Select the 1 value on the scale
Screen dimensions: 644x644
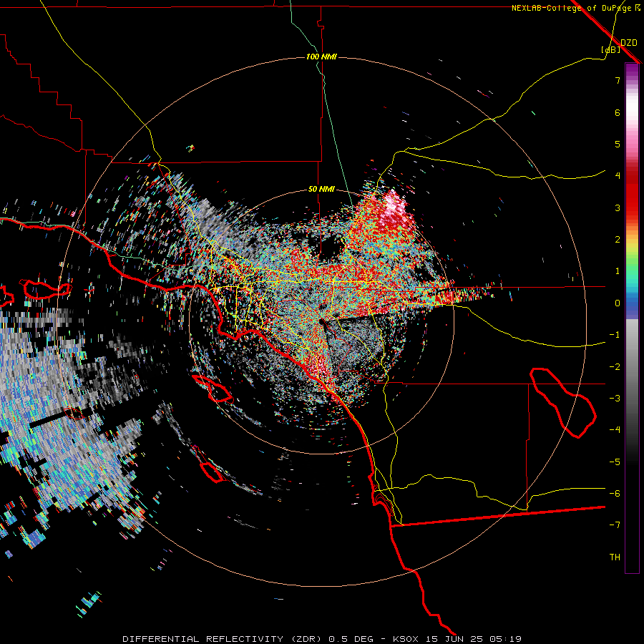point(618,271)
